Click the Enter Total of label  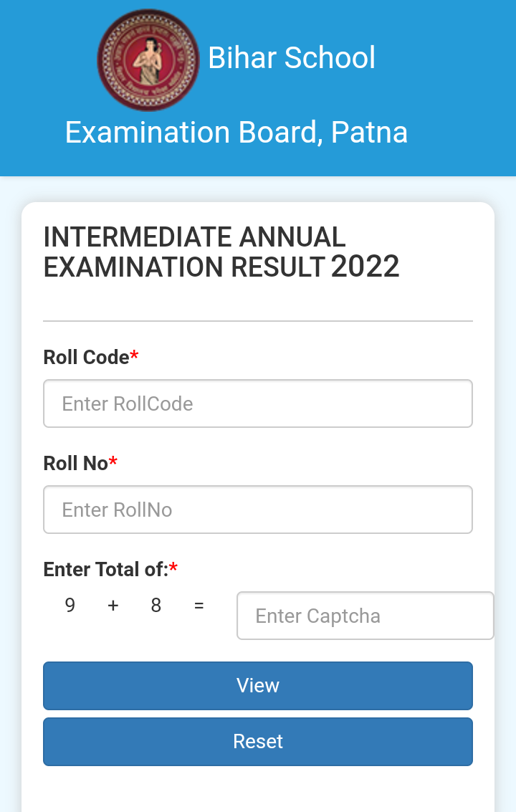coord(105,570)
